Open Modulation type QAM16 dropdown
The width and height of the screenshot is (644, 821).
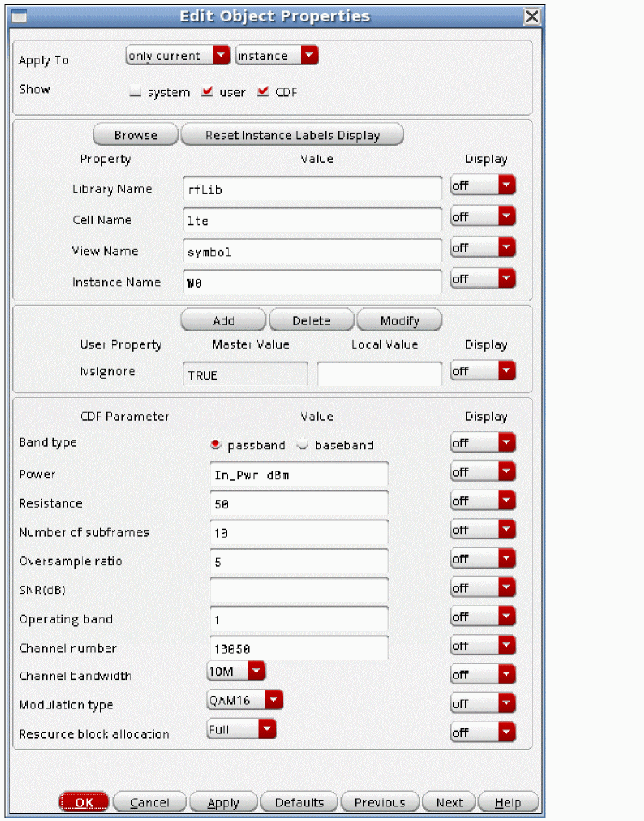[245, 700]
